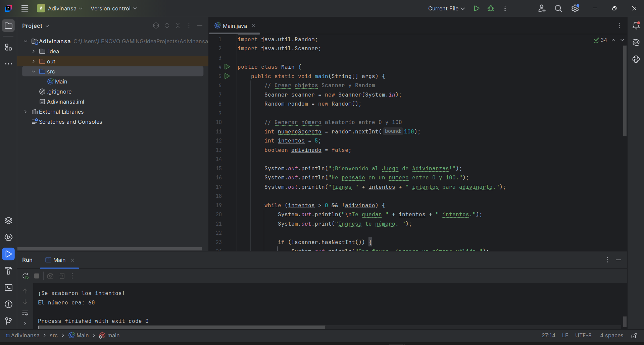This screenshot has height=345, width=644.
Task: Open Services tool window icon
Action: click(8, 237)
